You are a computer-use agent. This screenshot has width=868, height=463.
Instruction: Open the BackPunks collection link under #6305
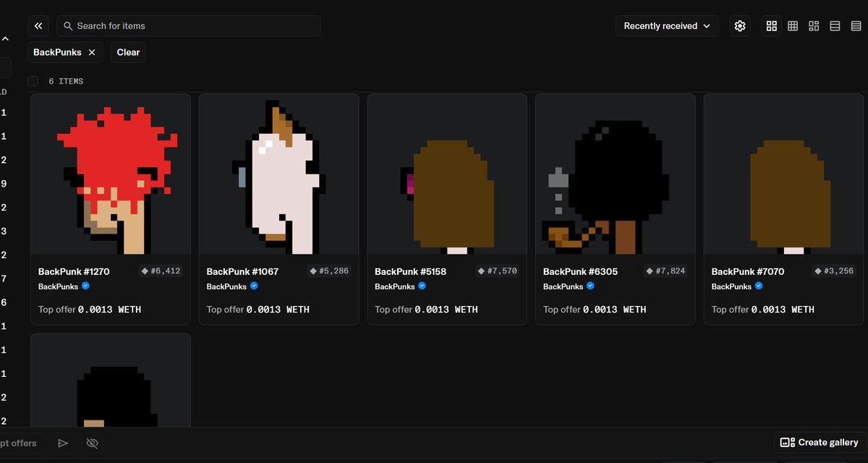[563, 286]
